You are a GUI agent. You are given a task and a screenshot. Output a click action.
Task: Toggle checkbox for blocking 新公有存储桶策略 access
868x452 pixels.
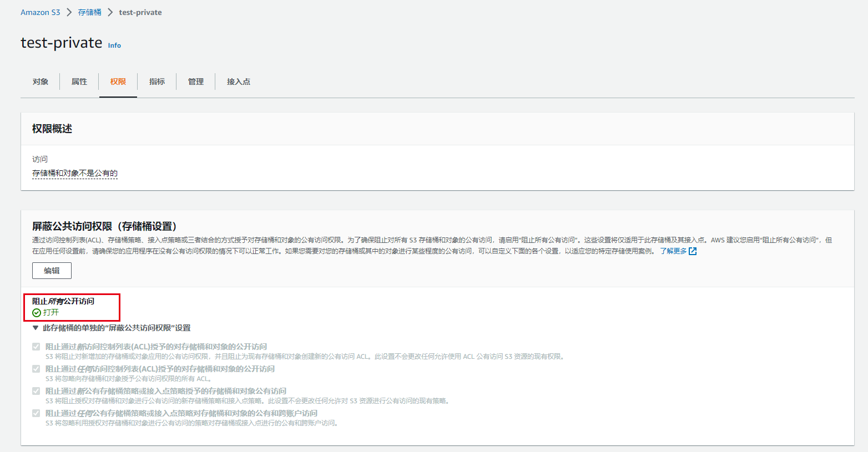(x=36, y=391)
